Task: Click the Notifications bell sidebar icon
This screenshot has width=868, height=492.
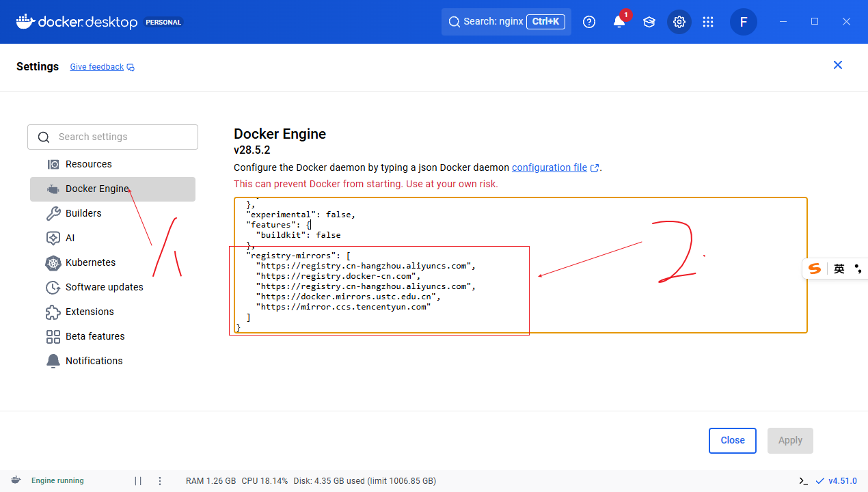Action: click(x=53, y=361)
